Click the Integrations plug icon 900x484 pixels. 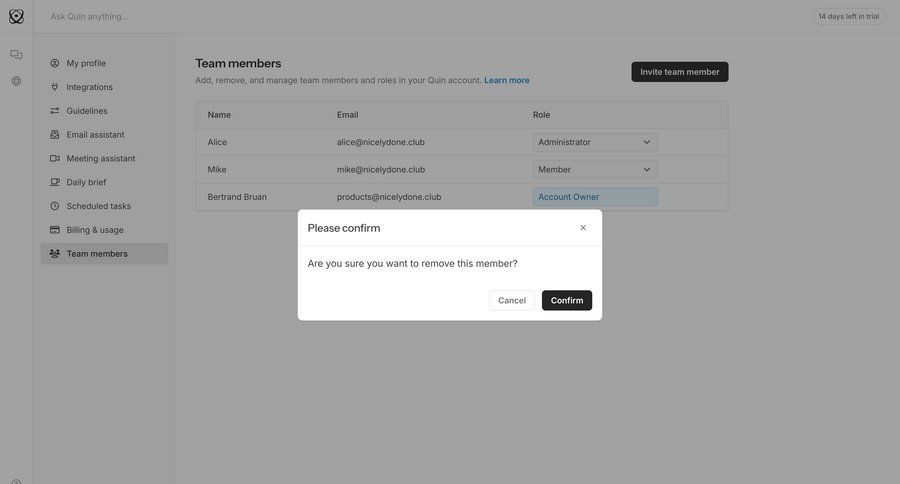click(x=55, y=87)
